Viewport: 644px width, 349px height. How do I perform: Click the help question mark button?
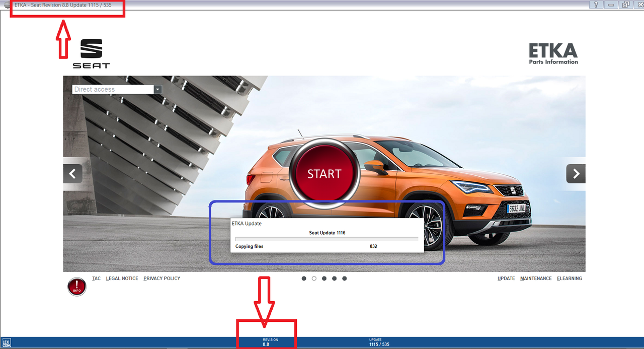596,5
